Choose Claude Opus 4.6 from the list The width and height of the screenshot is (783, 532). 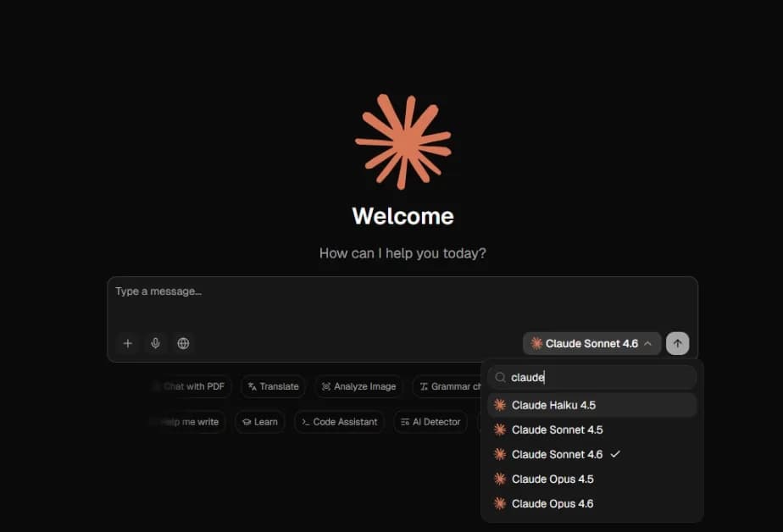551,503
